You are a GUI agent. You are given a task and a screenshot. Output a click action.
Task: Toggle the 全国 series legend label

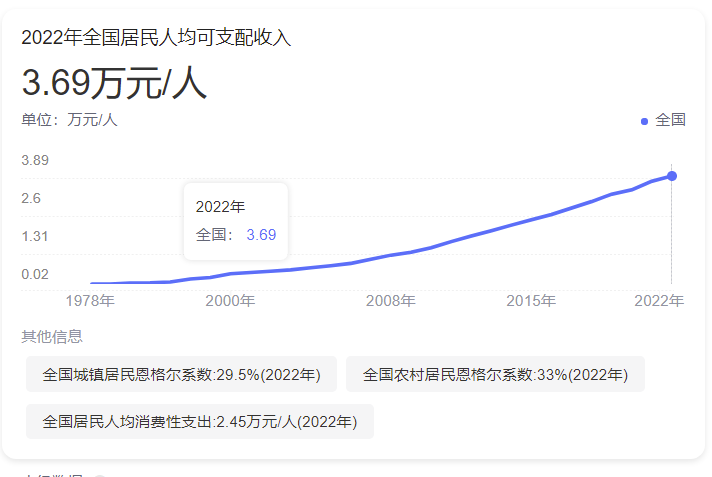click(x=670, y=120)
